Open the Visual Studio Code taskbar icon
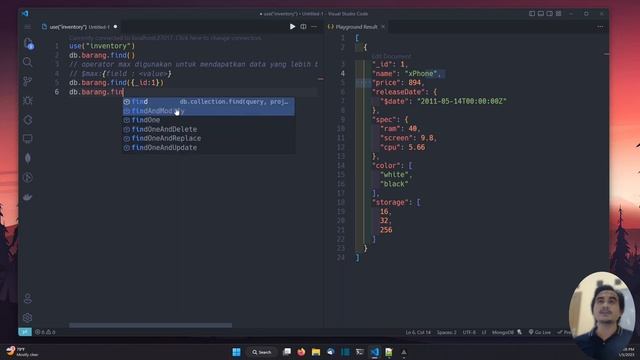The image size is (640, 360). tap(375, 352)
